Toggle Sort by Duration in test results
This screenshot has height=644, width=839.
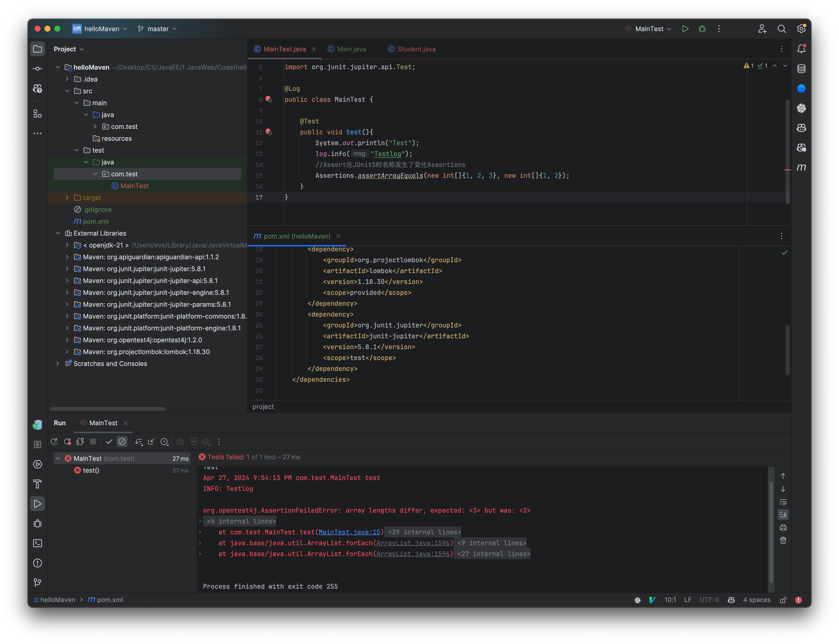tap(165, 442)
